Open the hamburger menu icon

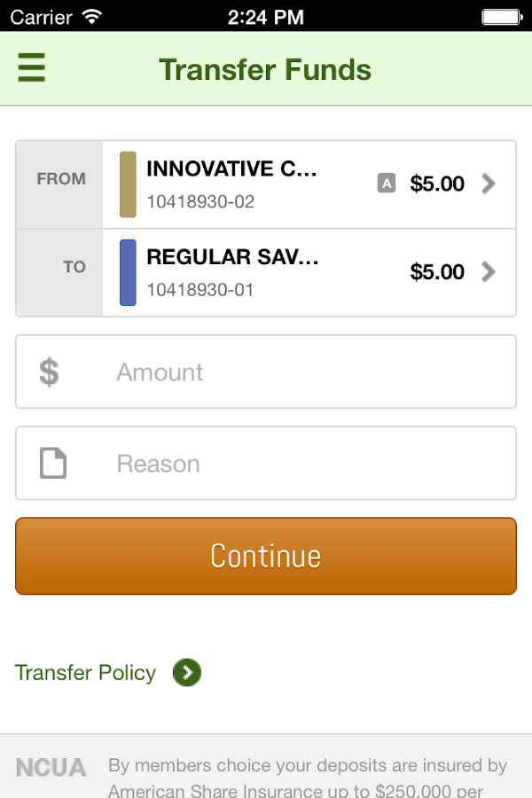[31, 68]
